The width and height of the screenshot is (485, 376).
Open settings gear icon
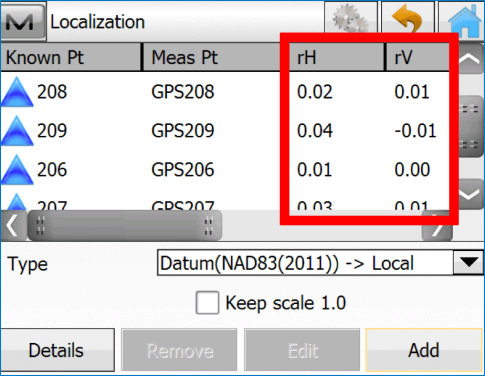351,17
